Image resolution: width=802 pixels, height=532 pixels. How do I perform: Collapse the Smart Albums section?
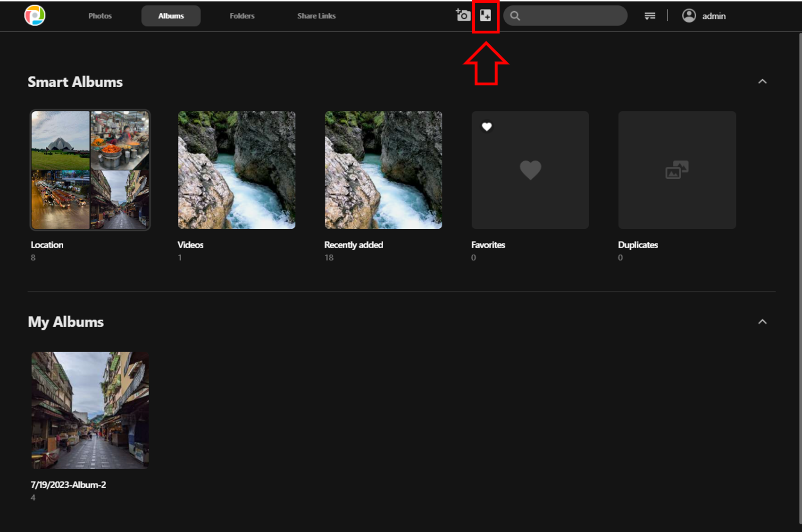click(762, 82)
